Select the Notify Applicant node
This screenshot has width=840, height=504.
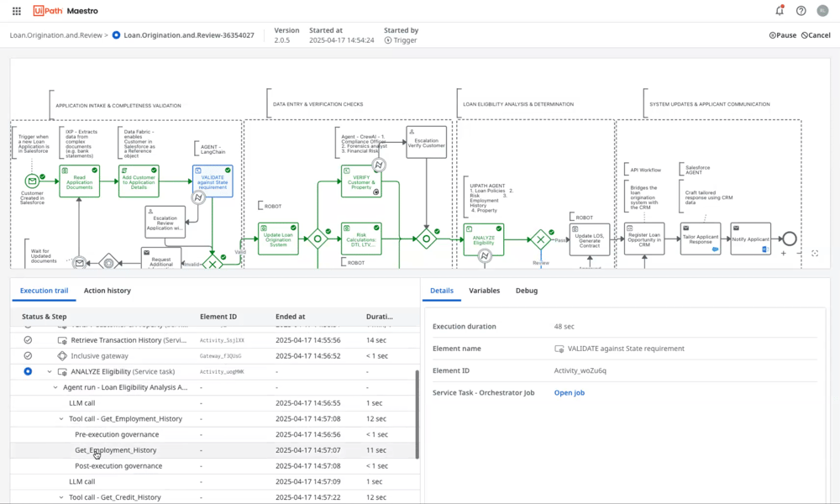click(750, 239)
